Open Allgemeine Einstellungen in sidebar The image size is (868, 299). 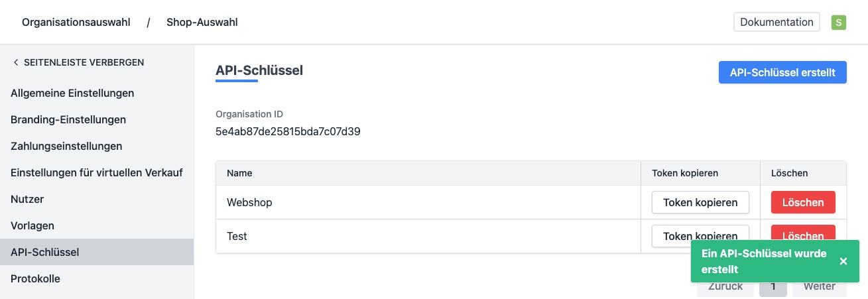[x=72, y=93]
